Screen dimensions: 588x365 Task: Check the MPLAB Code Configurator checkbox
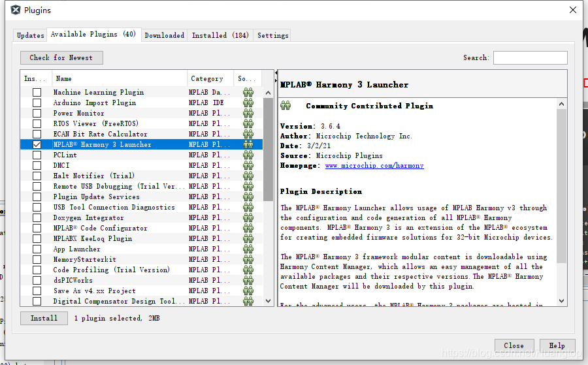[37, 229]
